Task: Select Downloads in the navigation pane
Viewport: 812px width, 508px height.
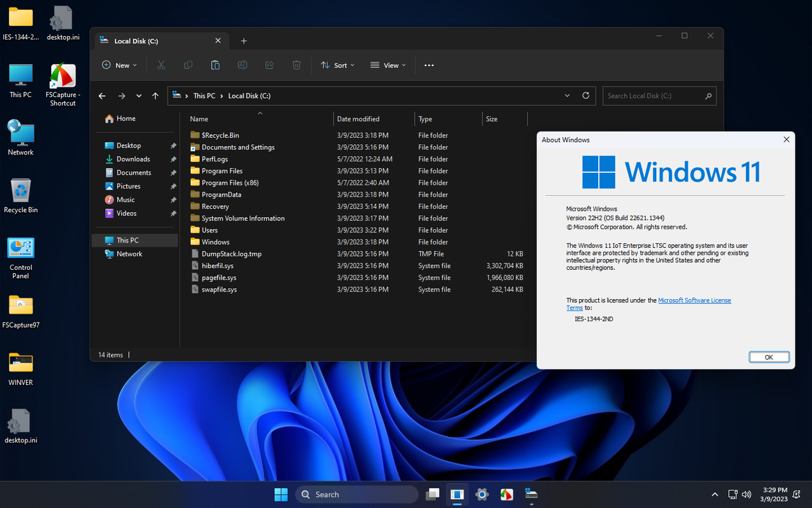Action: click(x=133, y=159)
